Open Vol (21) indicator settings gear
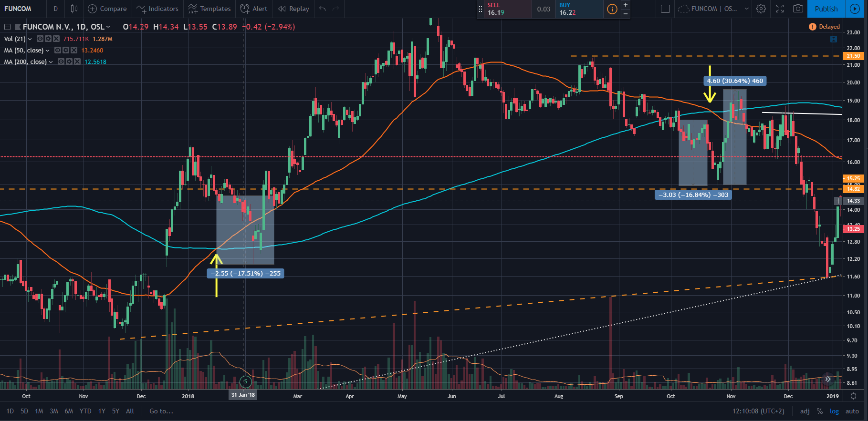Viewport: 868px width, 421px height. click(48, 39)
